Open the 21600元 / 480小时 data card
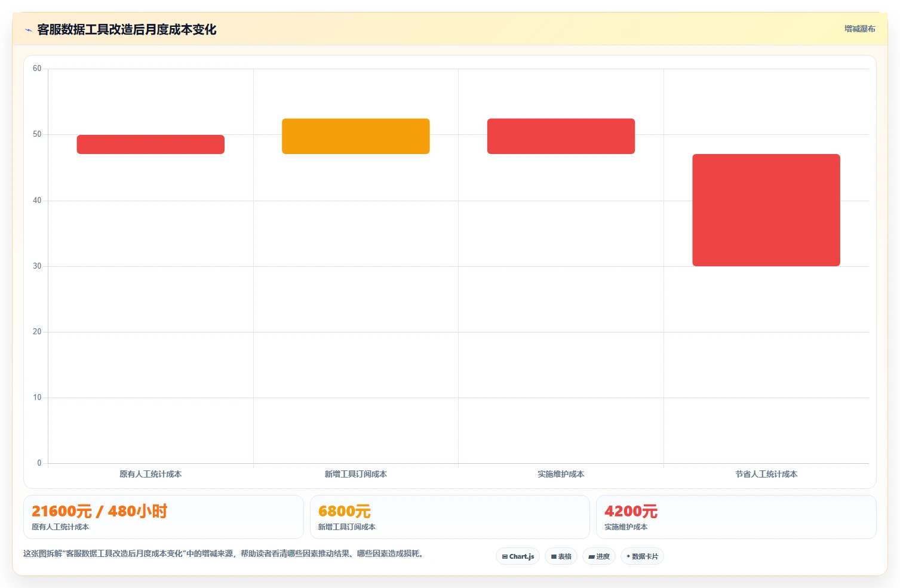This screenshot has width=900, height=588. click(164, 517)
